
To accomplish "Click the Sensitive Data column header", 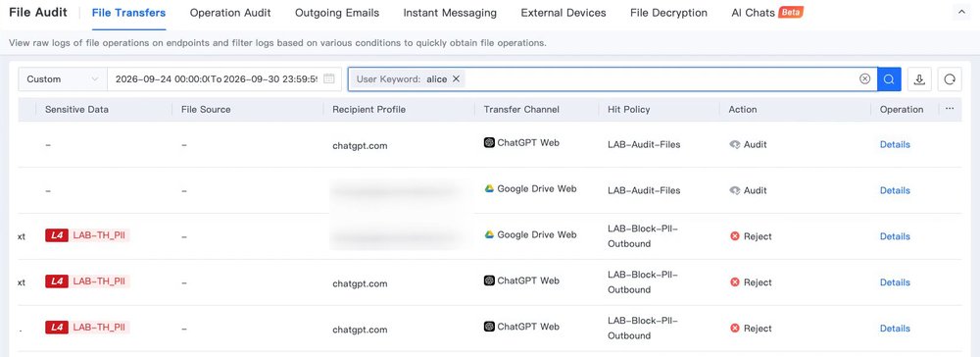I will [76, 110].
